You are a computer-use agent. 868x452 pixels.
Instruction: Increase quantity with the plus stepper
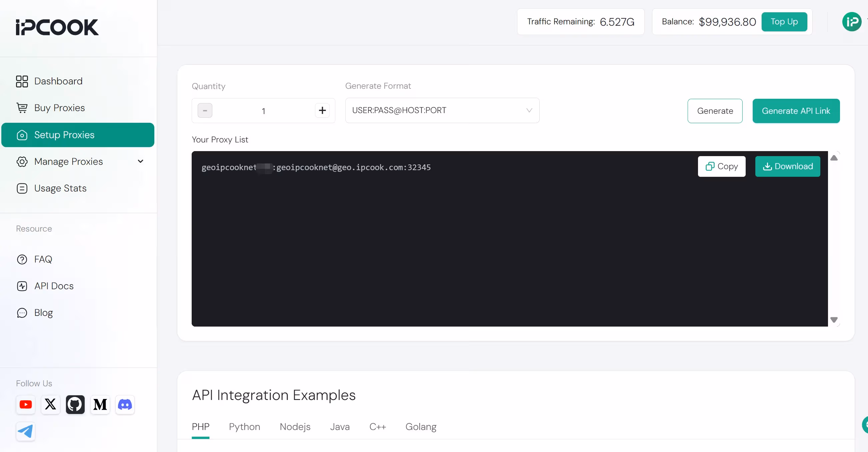point(322,110)
